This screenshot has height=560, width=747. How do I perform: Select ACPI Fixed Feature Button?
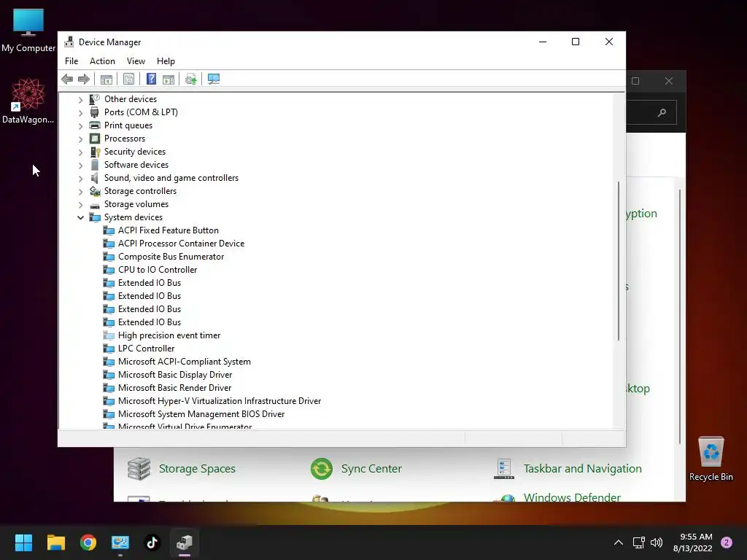169,230
